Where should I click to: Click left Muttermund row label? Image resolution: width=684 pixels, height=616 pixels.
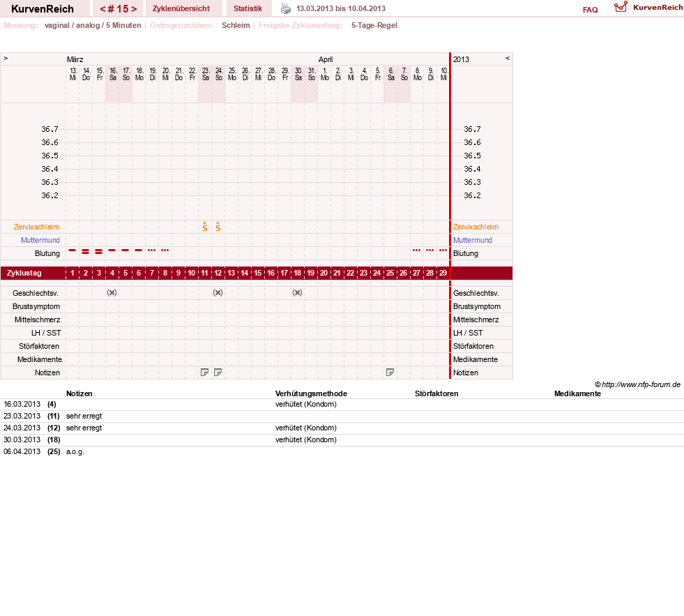pyautogui.click(x=40, y=240)
